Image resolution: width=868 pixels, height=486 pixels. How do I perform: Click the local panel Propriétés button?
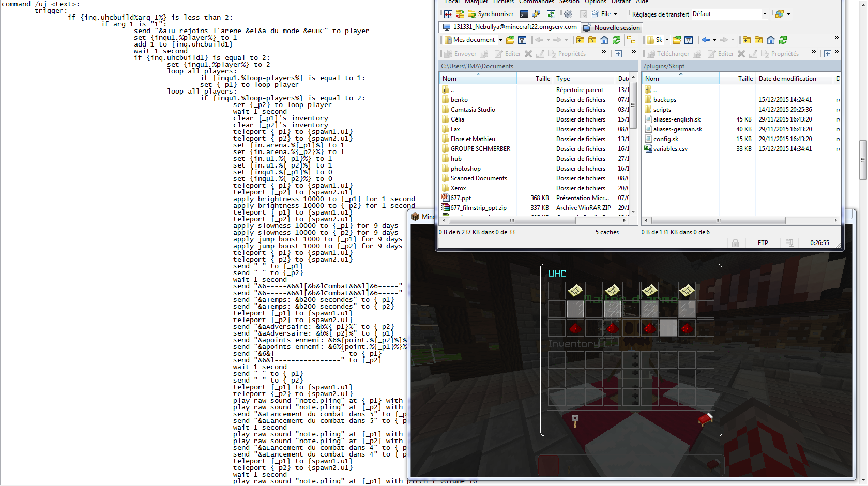tap(567, 54)
